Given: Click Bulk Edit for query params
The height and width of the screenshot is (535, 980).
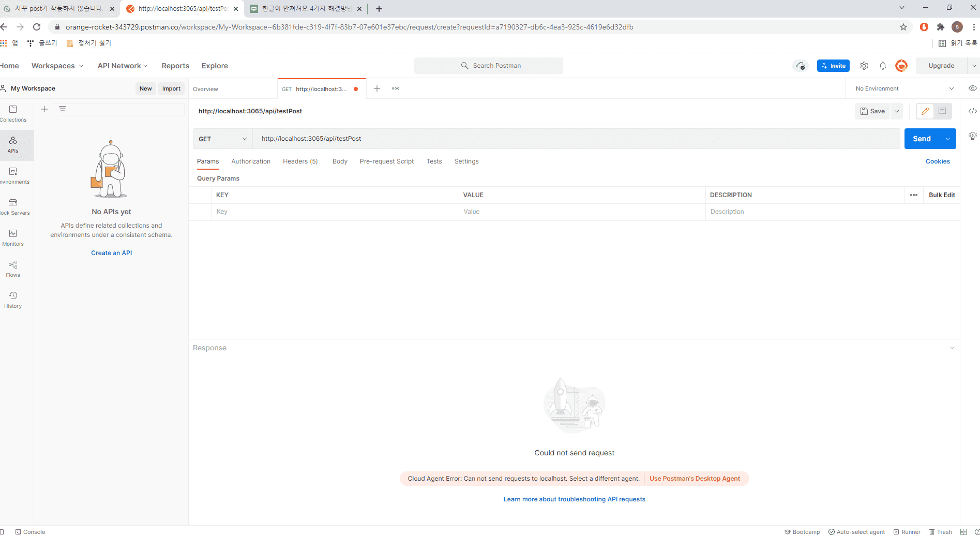Looking at the screenshot, I should pyautogui.click(x=942, y=195).
